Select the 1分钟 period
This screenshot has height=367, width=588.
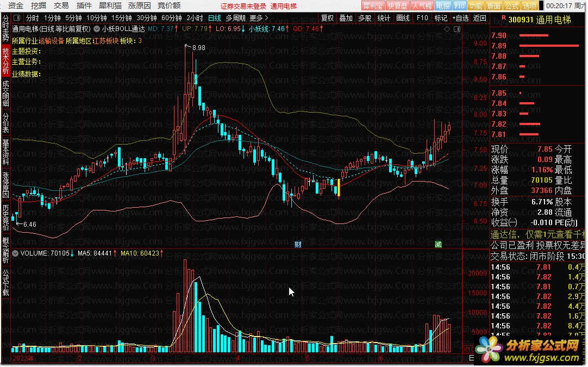click(x=52, y=18)
